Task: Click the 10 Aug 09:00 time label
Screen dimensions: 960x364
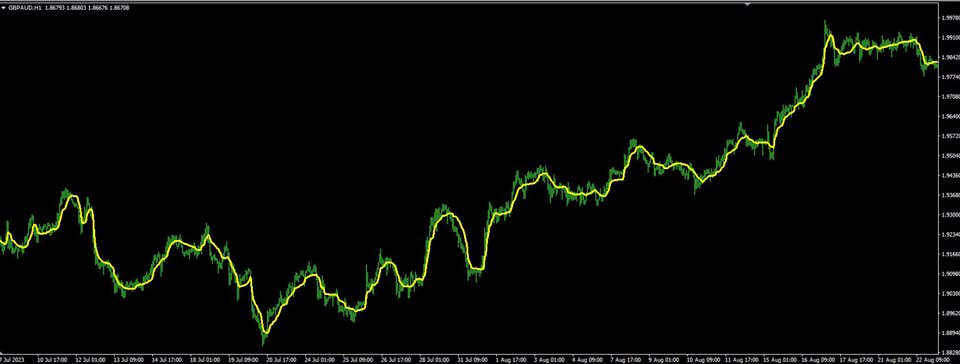Action: click(703, 360)
